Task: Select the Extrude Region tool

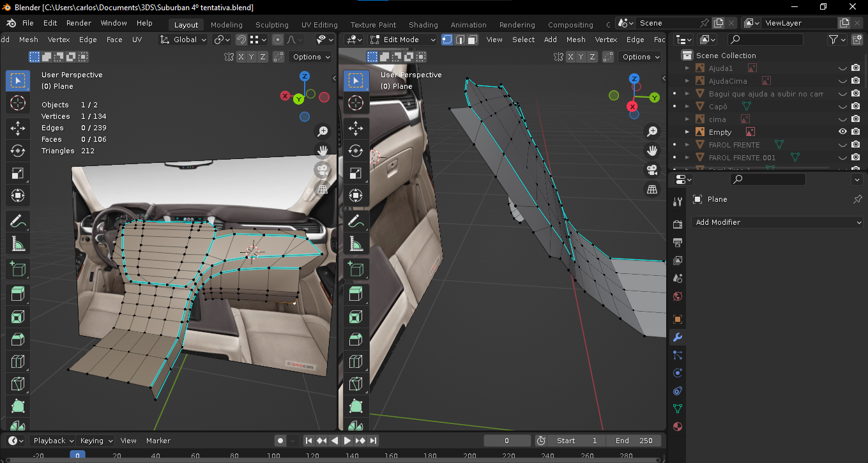Action: [18, 293]
